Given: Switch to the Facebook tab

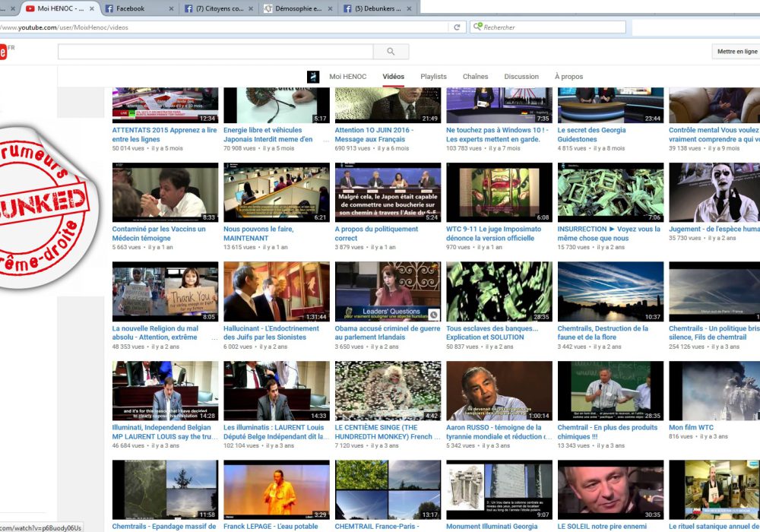Looking at the screenshot, I should click(139, 8).
